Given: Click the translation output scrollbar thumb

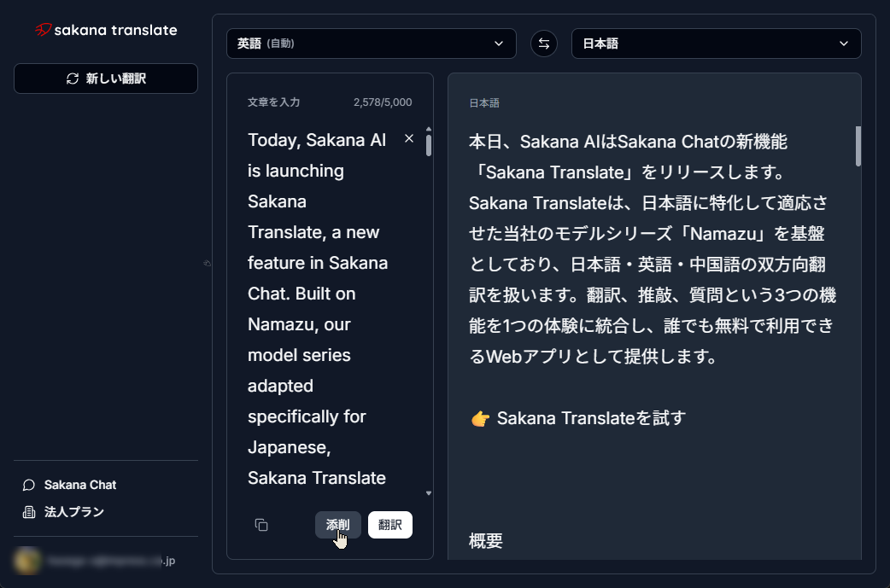Looking at the screenshot, I should (x=858, y=146).
